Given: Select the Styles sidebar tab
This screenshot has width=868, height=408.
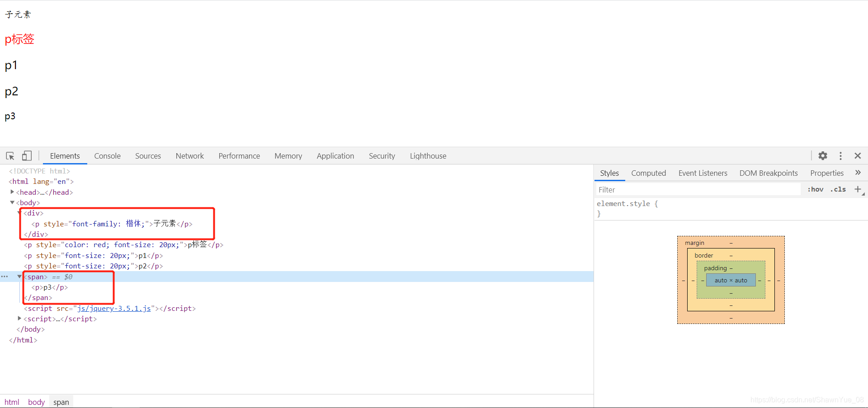Looking at the screenshot, I should click(609, 173).
